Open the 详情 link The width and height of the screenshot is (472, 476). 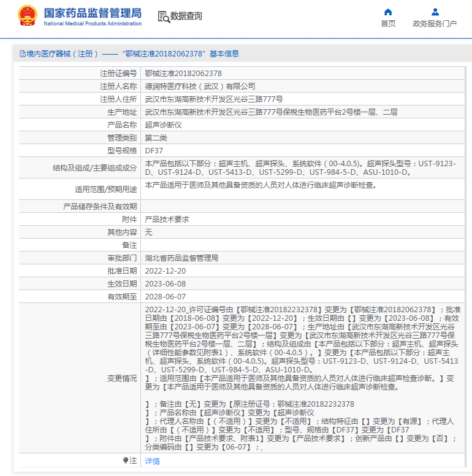[152, 461]
